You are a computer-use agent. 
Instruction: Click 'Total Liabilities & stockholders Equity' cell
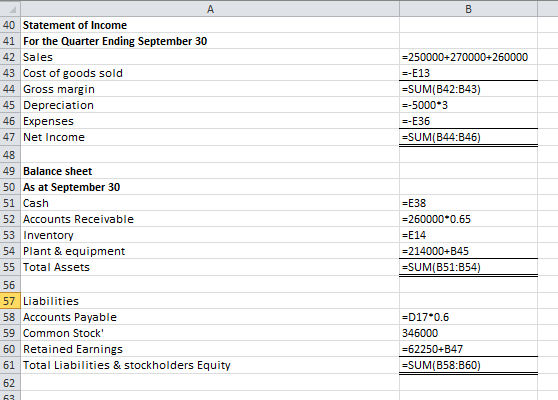pyautogui.click(x=210, y=365)
